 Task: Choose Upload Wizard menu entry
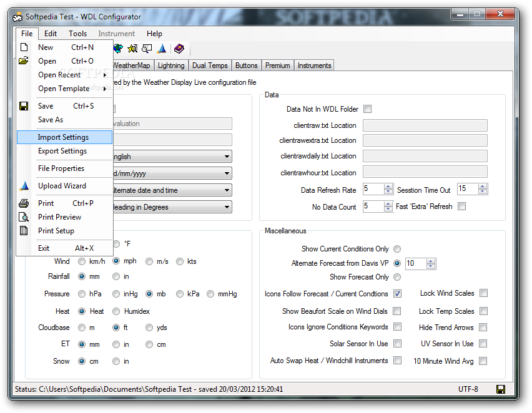[64, 186]
